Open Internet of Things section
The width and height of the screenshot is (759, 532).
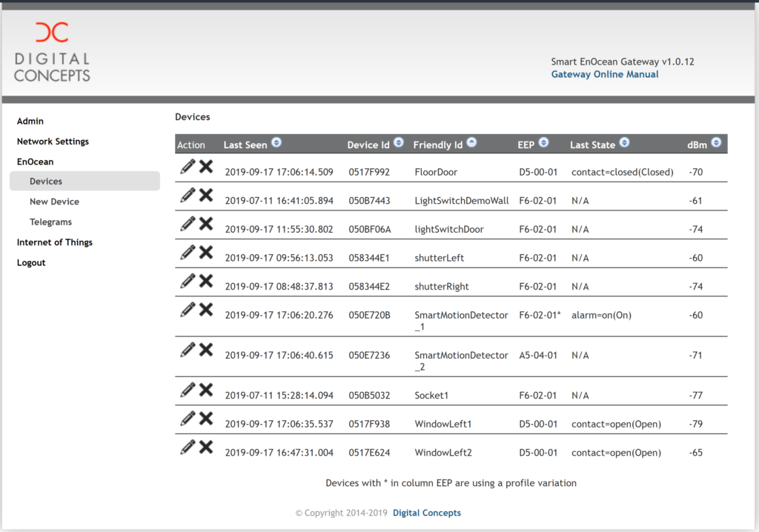(x=55, y=242)
